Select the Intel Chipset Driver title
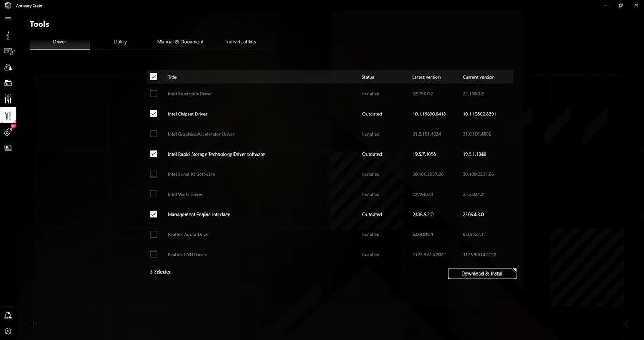 coord(187,114)
